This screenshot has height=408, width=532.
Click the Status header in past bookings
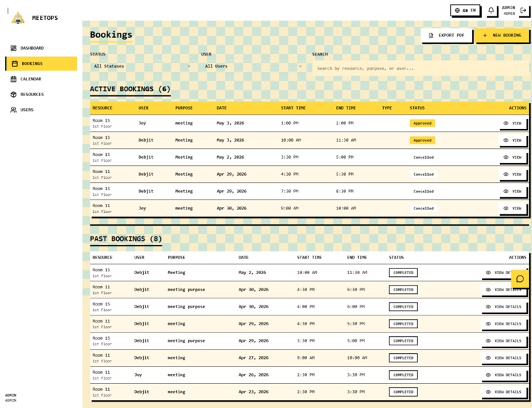coord(396,258)
